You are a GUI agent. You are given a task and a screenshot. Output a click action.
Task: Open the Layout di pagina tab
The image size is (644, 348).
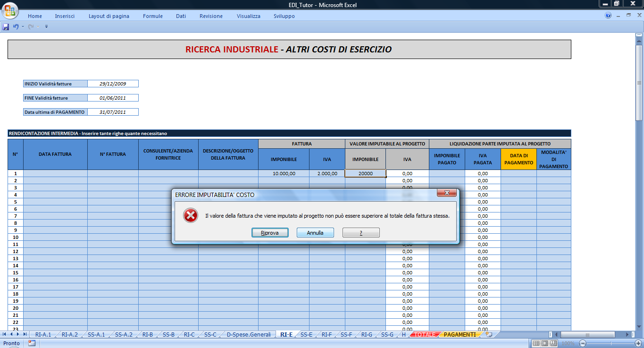(x=109, y=16)
